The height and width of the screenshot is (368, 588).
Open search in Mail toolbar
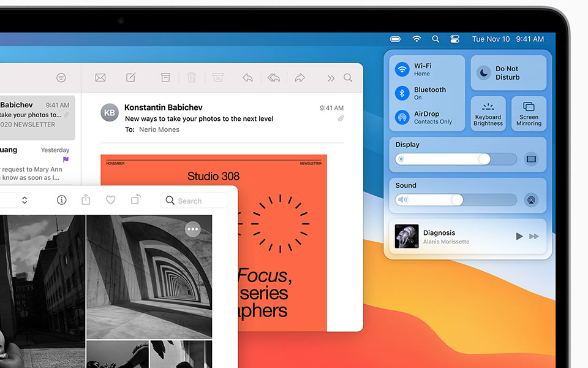(x=348, y=78)
